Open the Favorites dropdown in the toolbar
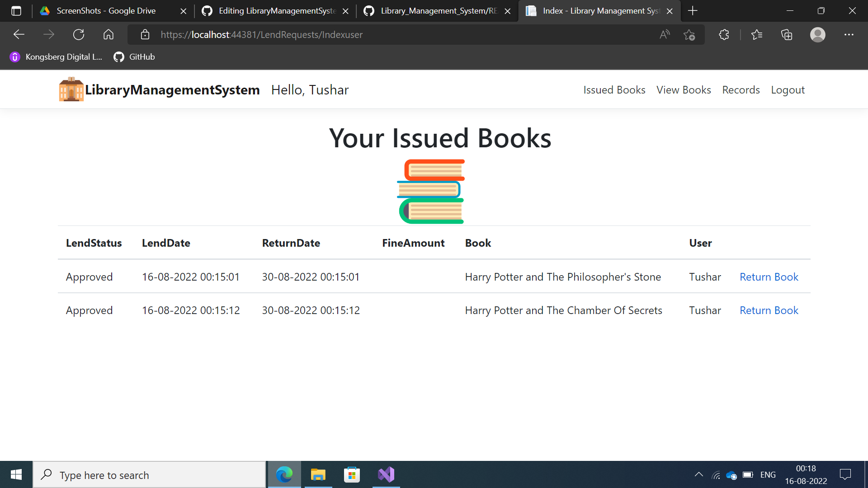The image size is (868, 488). (x=757, y=34)
